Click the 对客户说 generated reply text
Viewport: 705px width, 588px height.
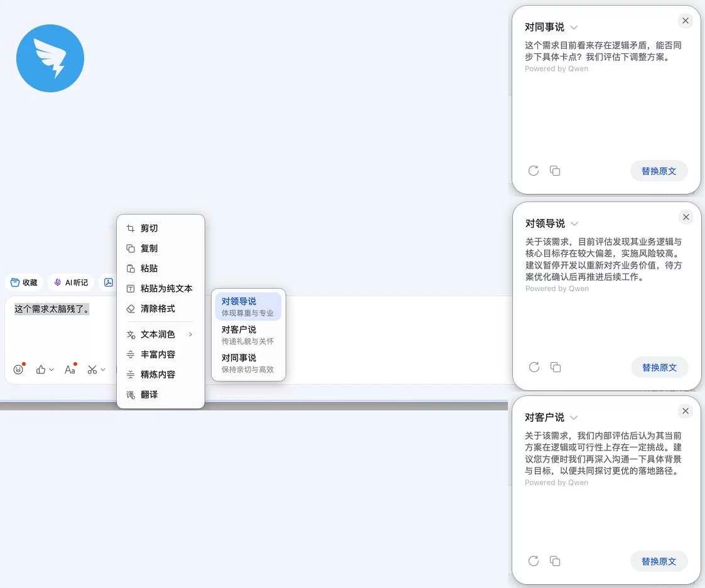click(x=603, y=453)
